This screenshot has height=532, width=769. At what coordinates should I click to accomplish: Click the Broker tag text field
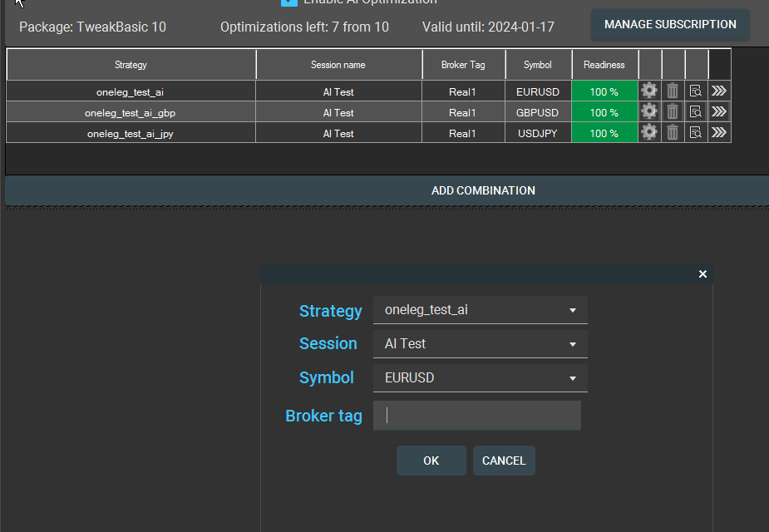click(x=476, y=416)
